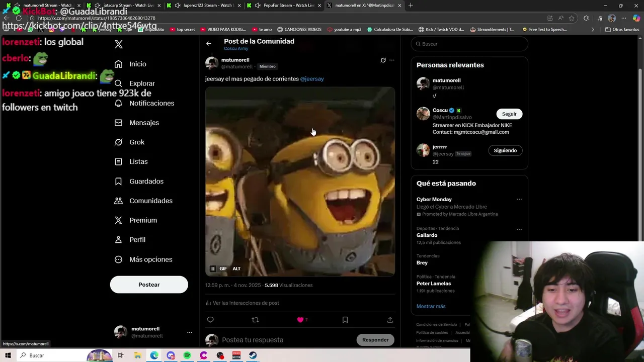Open File Explorer from the taskbar
644x362 pixels.
point(137,355)
